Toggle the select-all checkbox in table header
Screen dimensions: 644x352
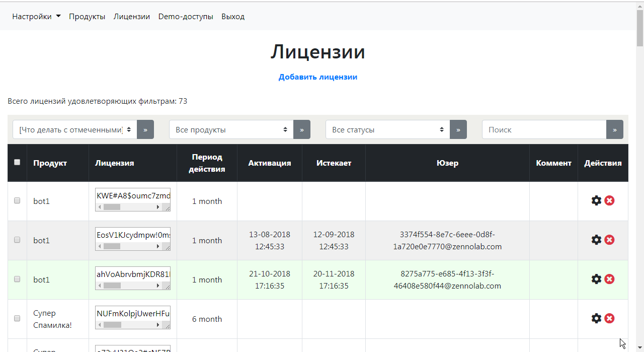(x=17, y=162)
